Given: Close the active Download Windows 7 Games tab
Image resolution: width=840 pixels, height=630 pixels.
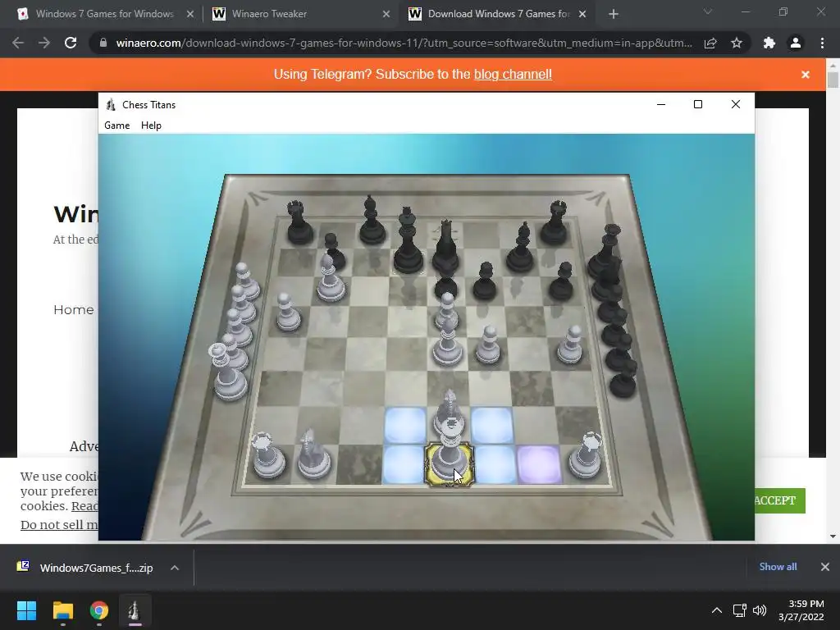Looking at the screenshot, I should (582, 15).
